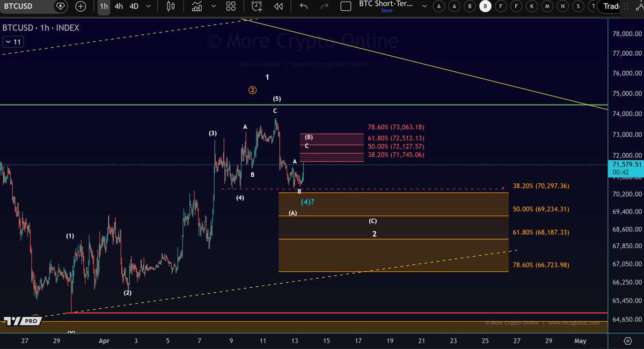Start bar replay with the rewind icon
The height and width of the screenshot is (349, 644).
click(x=278, y=6)
